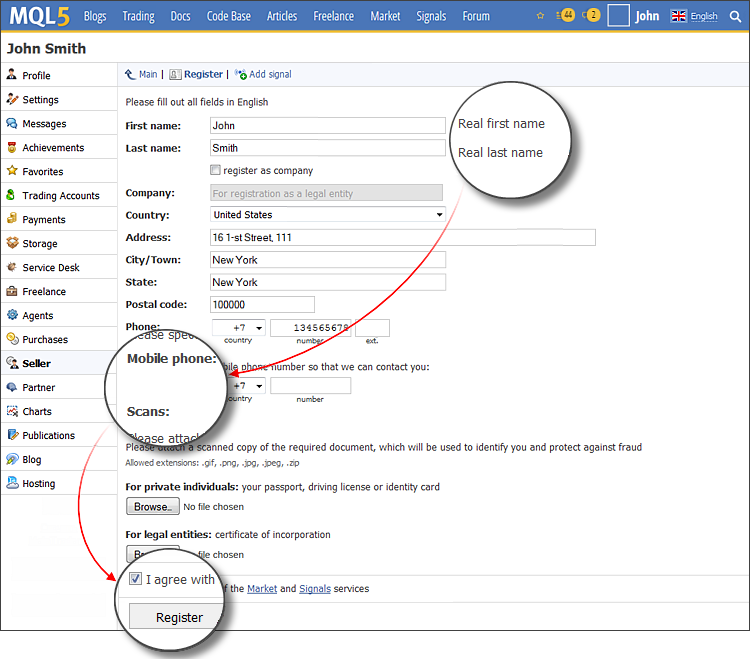Screen dimensions: 750x659
Task: Open notifications badge showing 44
Action: pos(566,15)
